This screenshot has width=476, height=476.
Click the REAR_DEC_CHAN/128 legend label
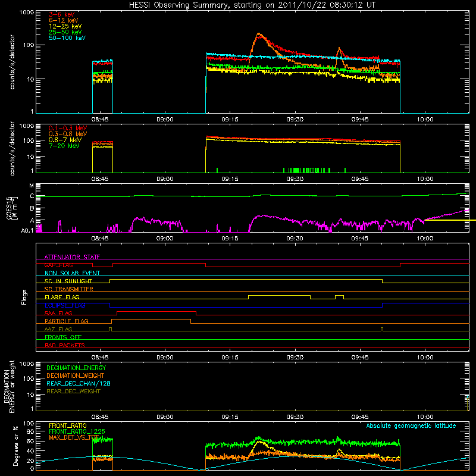tap(79, 383)
